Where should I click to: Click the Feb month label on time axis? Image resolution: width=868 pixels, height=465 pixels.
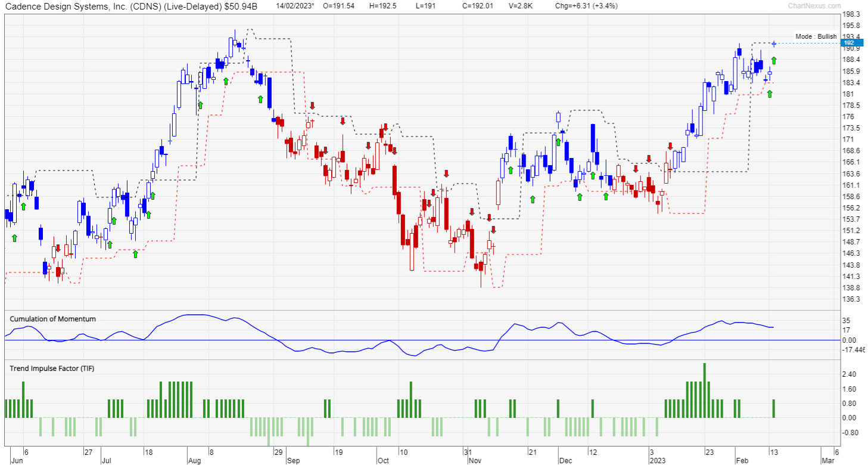pos(741,461)
